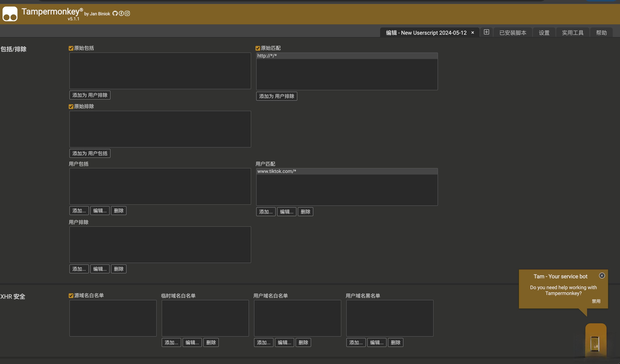The width and height of the screenshot is (620, 364).
Task: Click 添加... under 用户匹配 list
Action: [x=266, y=211]
